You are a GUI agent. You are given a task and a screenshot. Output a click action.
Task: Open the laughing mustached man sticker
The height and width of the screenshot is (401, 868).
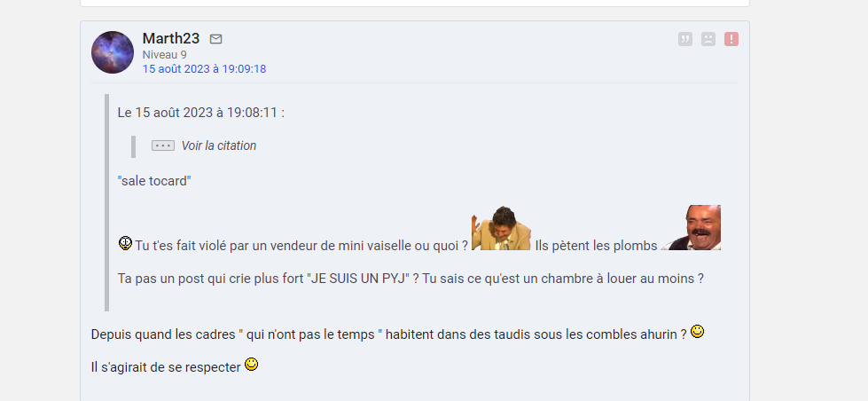coord(691,228)
